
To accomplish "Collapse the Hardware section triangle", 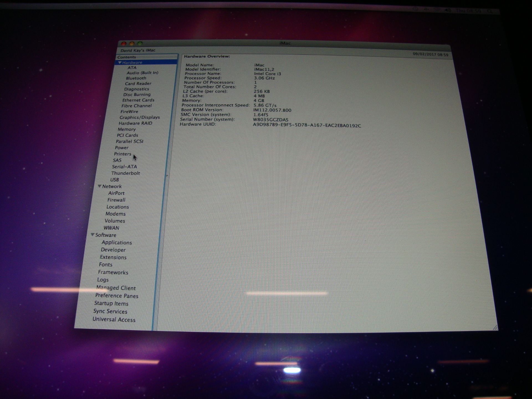I will (x=120, y=63).
